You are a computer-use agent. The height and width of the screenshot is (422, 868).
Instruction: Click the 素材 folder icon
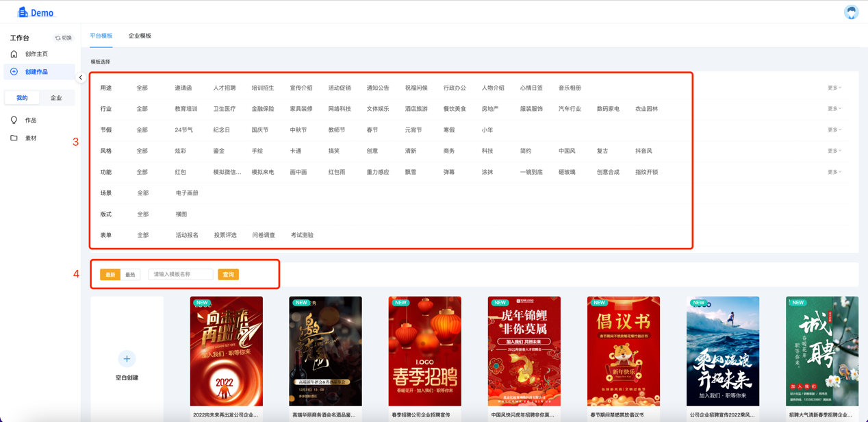[14, 138]
